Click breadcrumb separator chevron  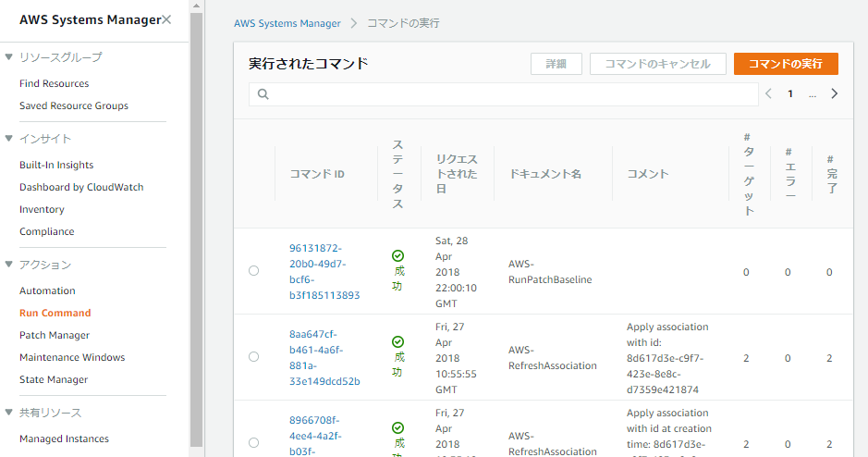tap(354, 23)
